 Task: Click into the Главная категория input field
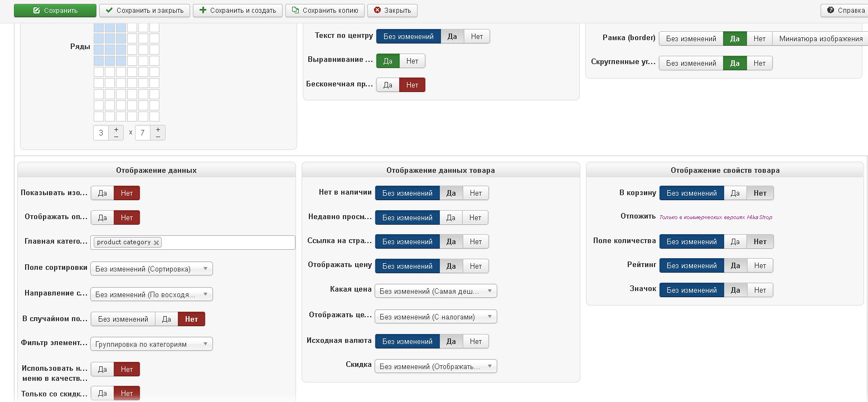229,243
